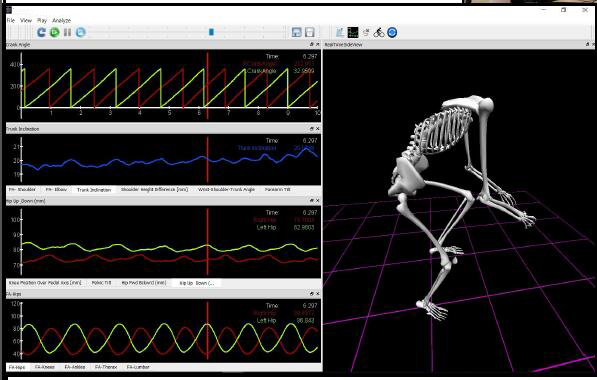Start playback with the green play button
The width and height of the screenshot is (597, 380).
(x=54, y=33)
